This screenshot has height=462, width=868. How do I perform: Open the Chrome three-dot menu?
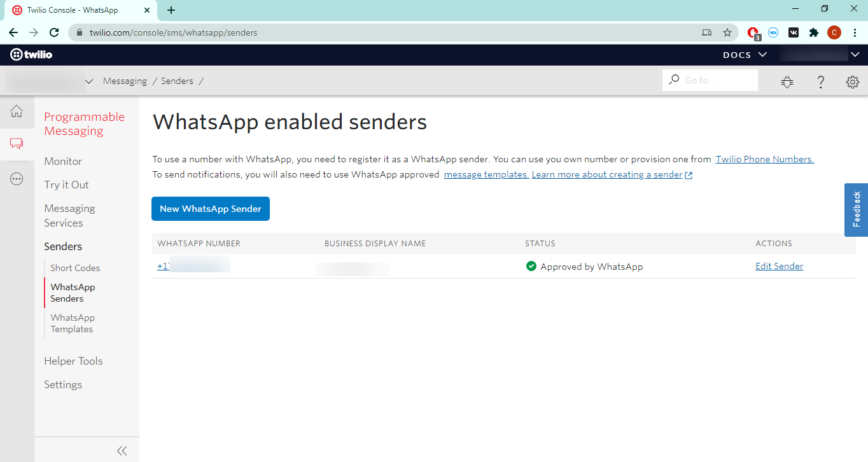pyautogui.click(x=855, y=32)
